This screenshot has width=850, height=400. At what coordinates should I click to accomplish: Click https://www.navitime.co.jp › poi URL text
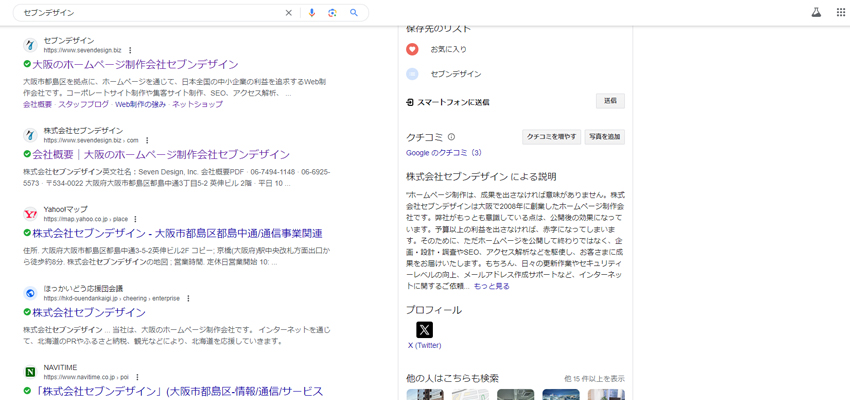[x=87, y=377]
